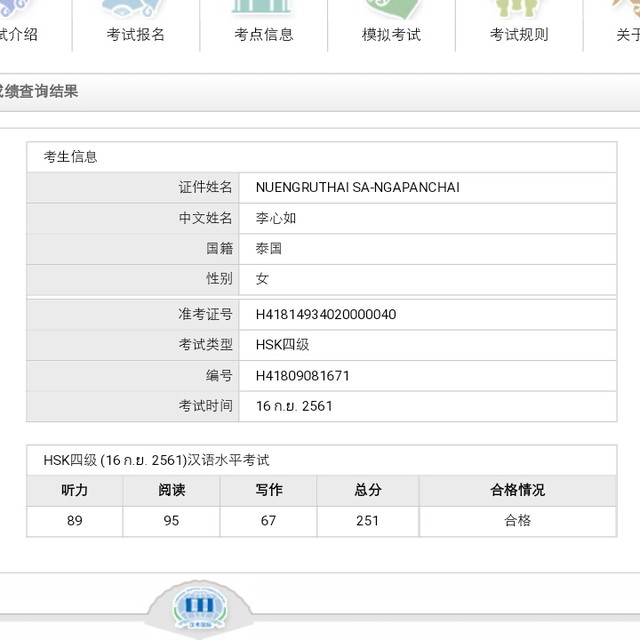Click the 编号 label
Viewport: 640px width, 640px height.
pos(219,376)
